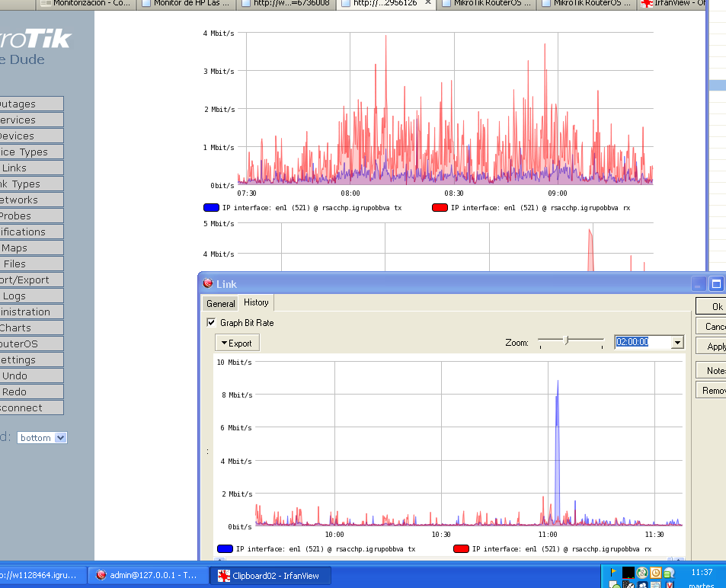
Task: Select the first MikroTik RouterOS browser tab
Action: click(487, 3)
